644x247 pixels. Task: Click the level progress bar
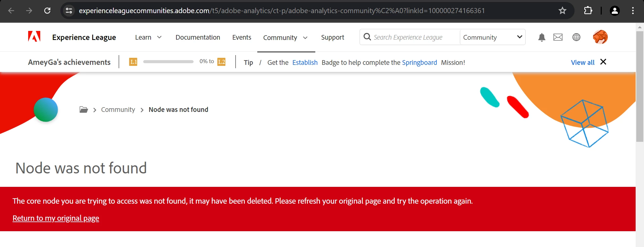pos(168,62)
